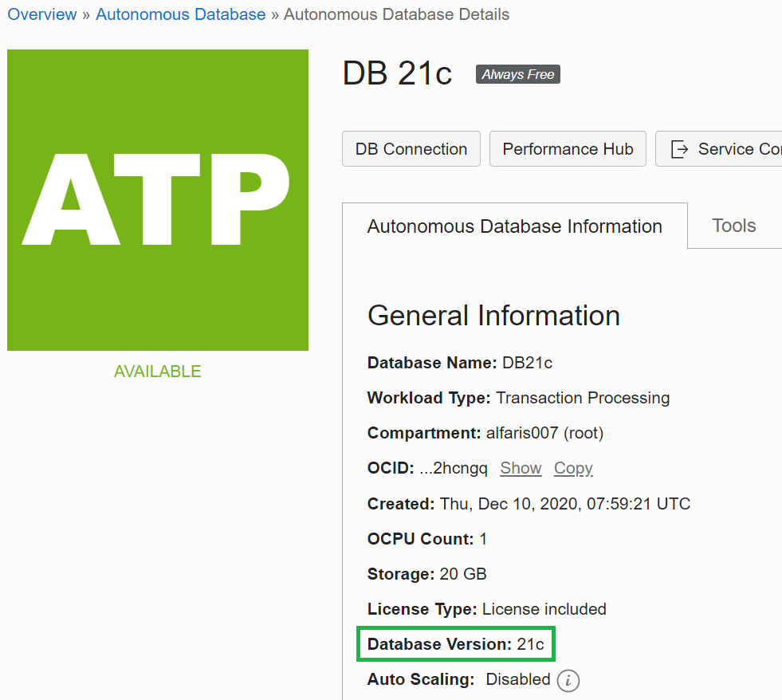Open the Performance Hub button
The height and width of the screenshot is (700, 782).
coord(568,148)
